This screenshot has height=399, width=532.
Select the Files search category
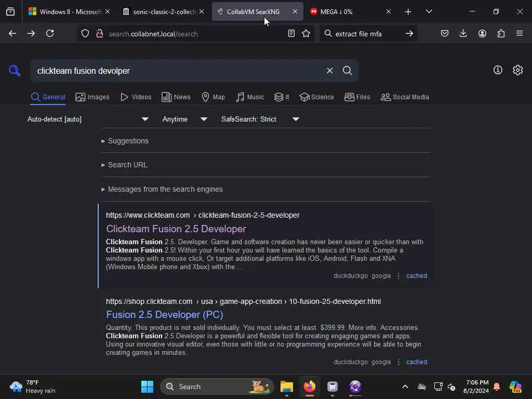pos(357,97)
